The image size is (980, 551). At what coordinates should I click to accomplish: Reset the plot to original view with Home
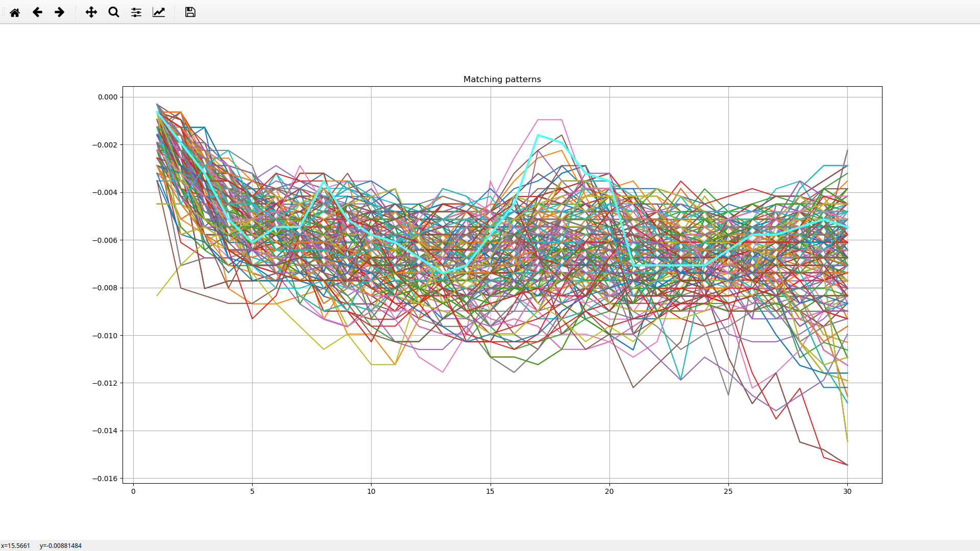15,12
